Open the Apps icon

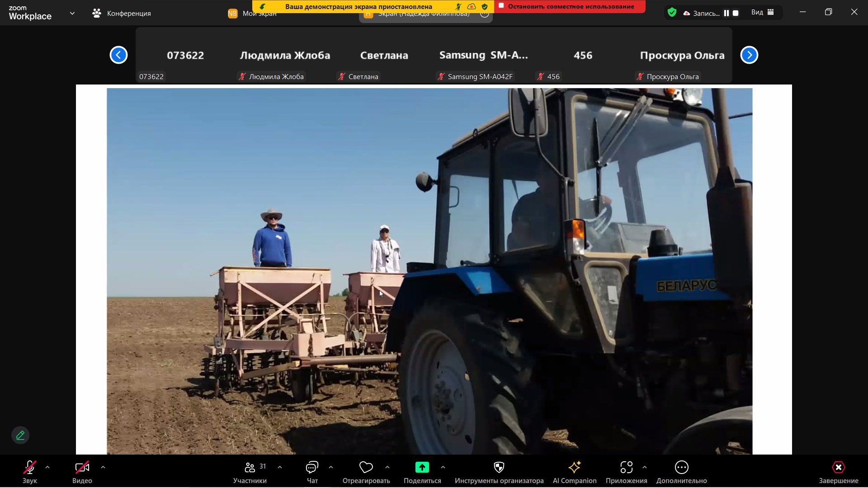626,467
